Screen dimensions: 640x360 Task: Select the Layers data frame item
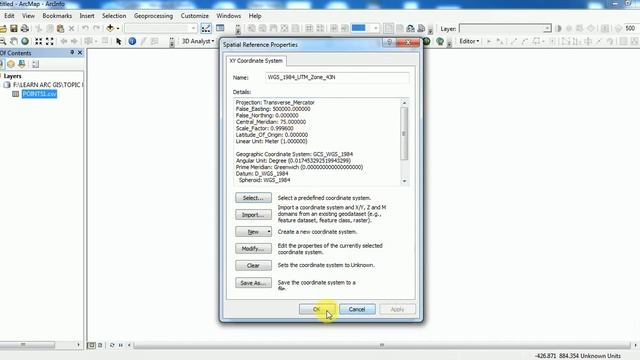pyautogui.click(x=13, y=76)
